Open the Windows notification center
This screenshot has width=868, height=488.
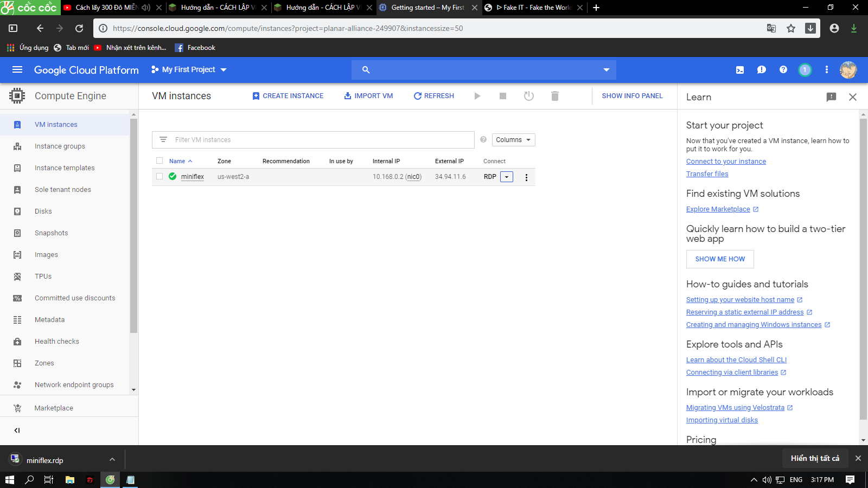click(850, 480)
